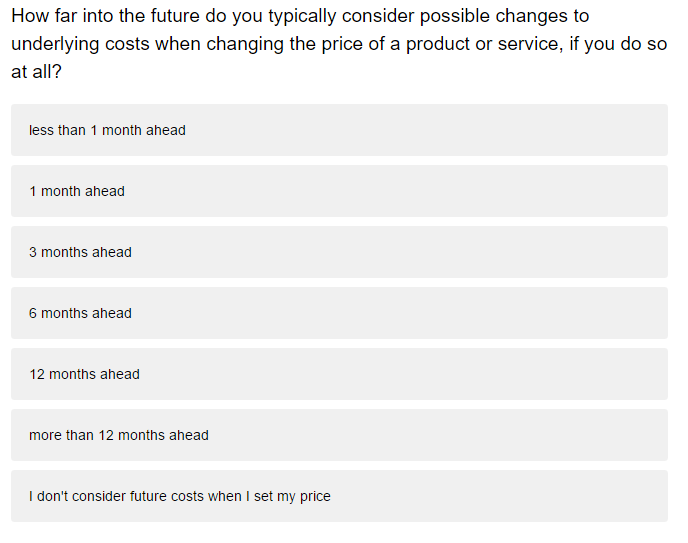
Task: Click the survey question heading text
Action: [x=339, y=43]
